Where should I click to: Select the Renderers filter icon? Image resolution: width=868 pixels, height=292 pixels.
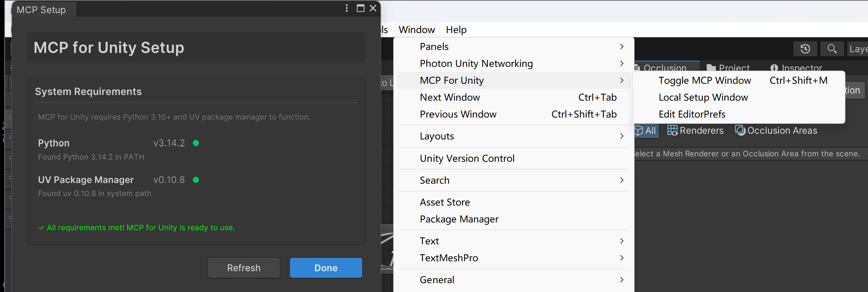[x=673, y=130]
